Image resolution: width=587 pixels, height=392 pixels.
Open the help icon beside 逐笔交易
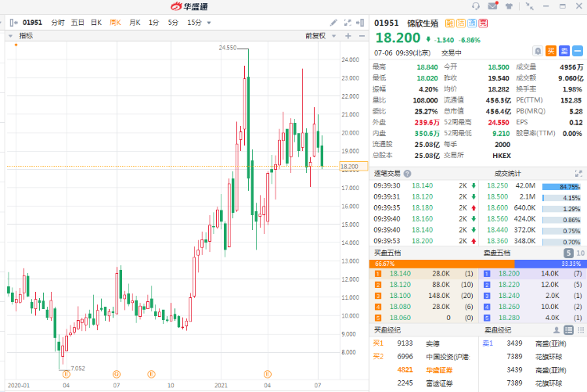coord(407,174)
